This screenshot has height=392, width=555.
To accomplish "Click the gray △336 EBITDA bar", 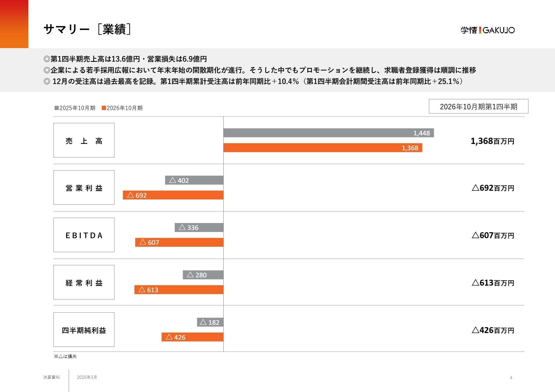I will pos(198,228).
